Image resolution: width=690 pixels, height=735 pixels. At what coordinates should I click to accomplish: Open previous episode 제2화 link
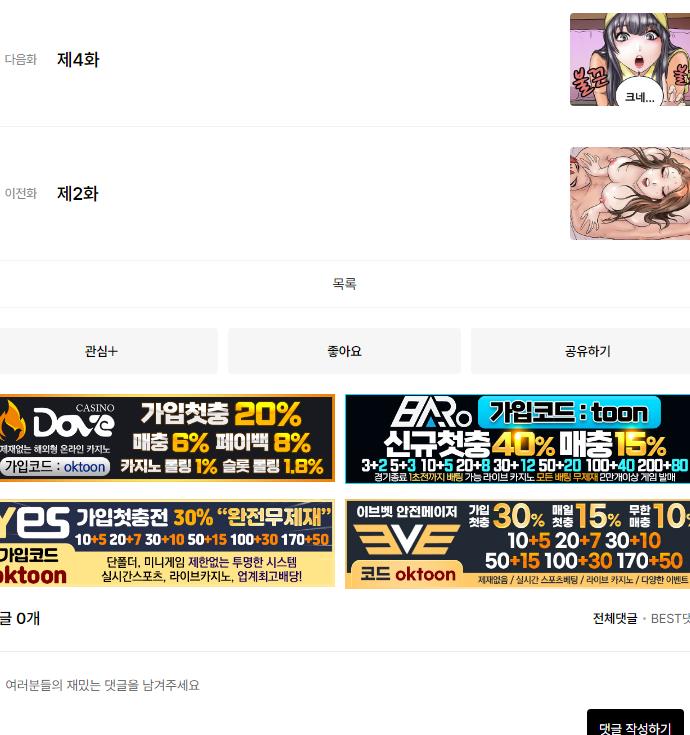coord(78,194)
